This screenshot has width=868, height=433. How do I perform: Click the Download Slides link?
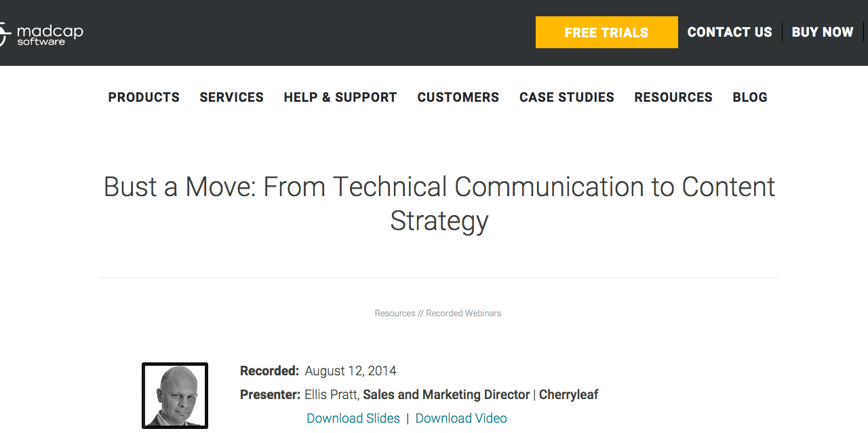point(353,419)
